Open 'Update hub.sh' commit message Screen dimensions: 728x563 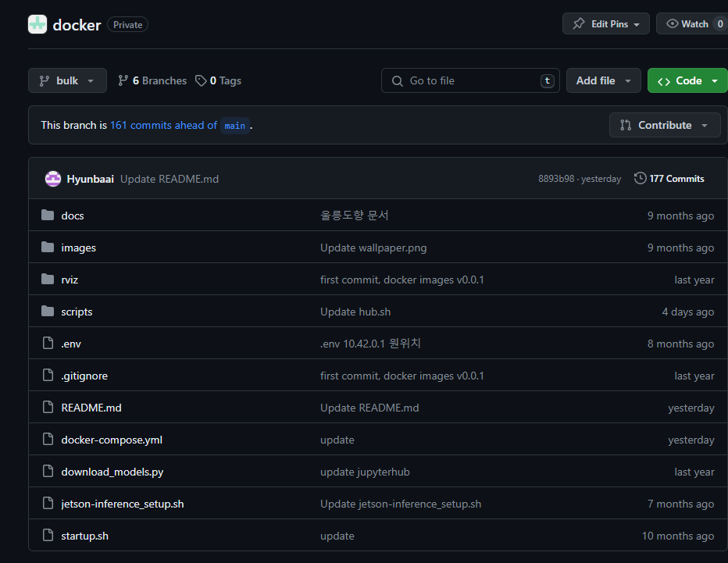[x=355, y=312]
